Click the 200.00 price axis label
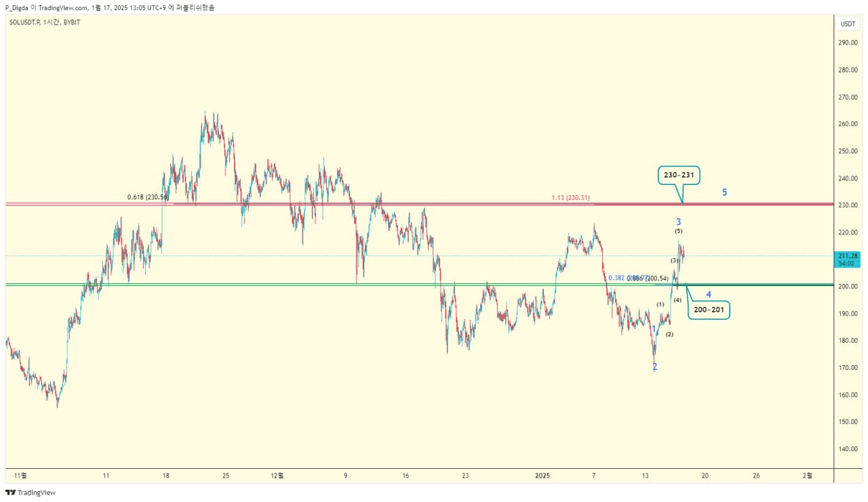Screen dimensions: 868x502 pos(848,287)
